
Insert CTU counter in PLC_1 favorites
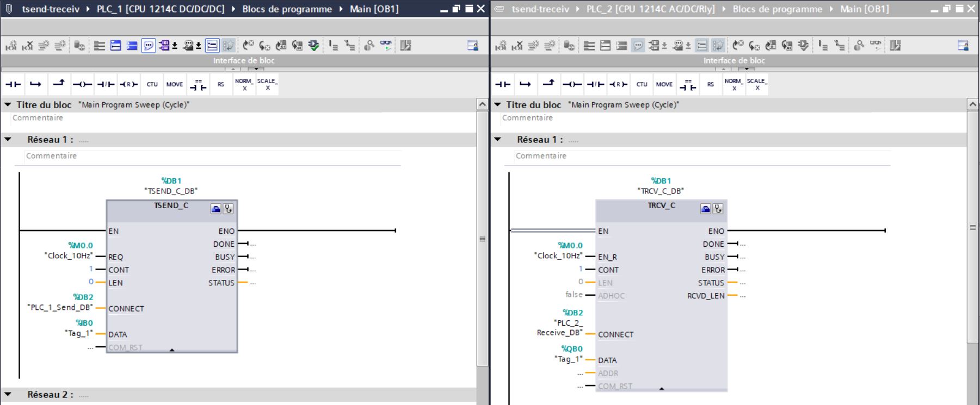(152, 84)
